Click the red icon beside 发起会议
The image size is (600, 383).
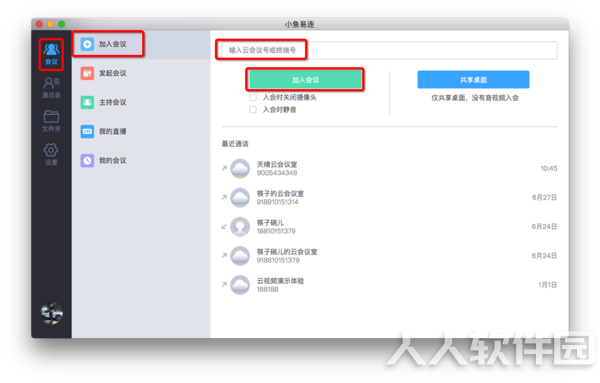(87, 73)
